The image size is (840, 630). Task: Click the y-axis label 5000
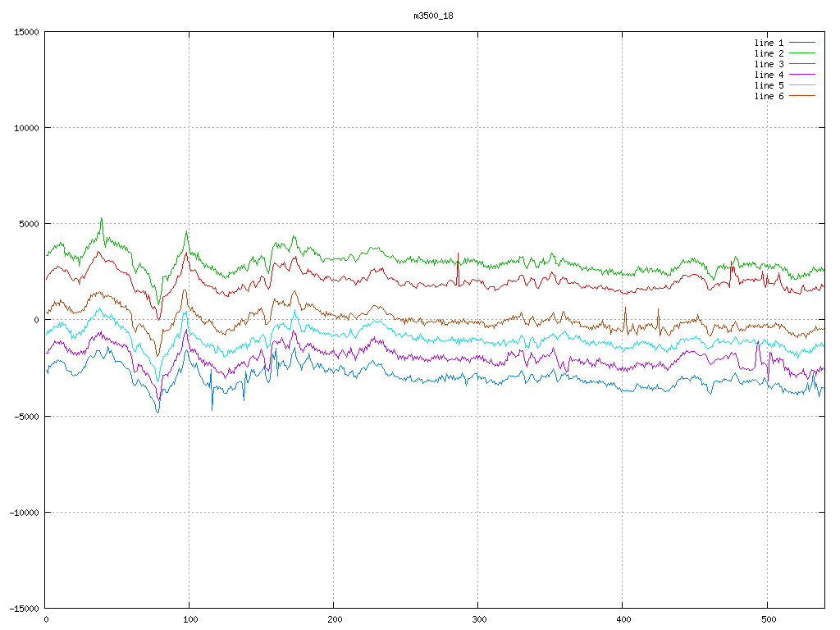29,224
